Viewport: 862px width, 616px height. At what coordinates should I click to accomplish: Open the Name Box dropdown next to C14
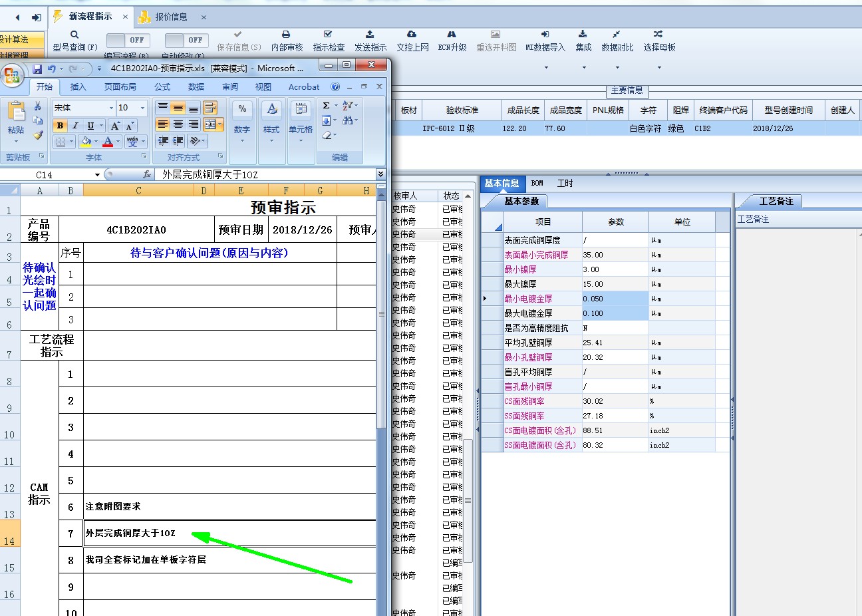click(x=97, y=175)
